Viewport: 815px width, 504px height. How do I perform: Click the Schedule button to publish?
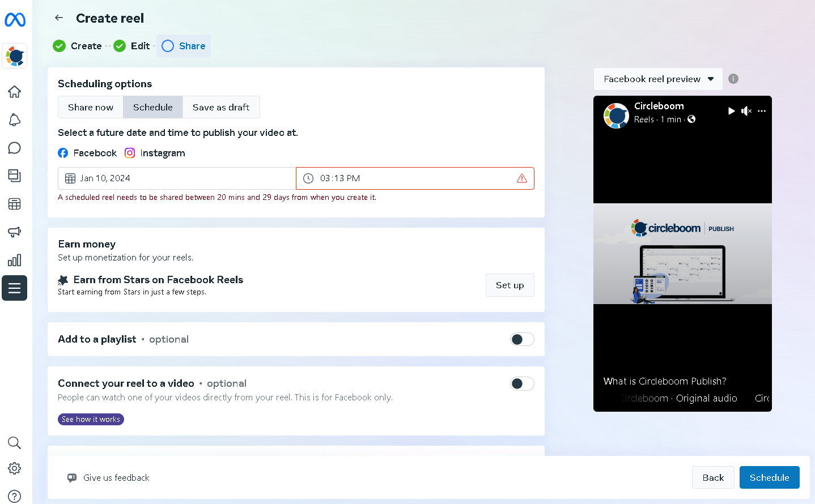(769, 477)
